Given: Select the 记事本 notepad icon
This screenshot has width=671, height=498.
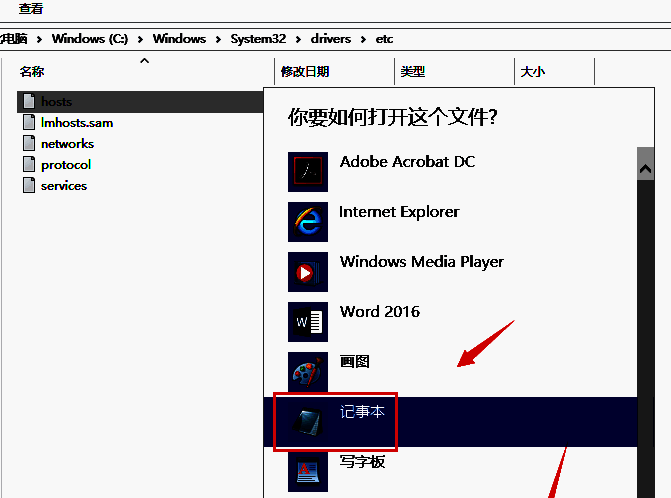Looking at the screenshot, I should pyautogui.click(x=308, y=422).
